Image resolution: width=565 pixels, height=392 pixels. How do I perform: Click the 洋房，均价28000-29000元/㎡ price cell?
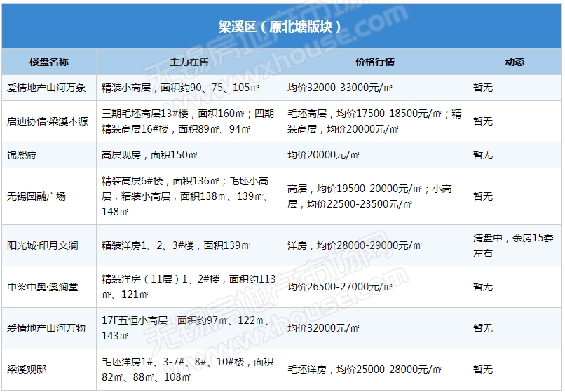tap(355, 245)
